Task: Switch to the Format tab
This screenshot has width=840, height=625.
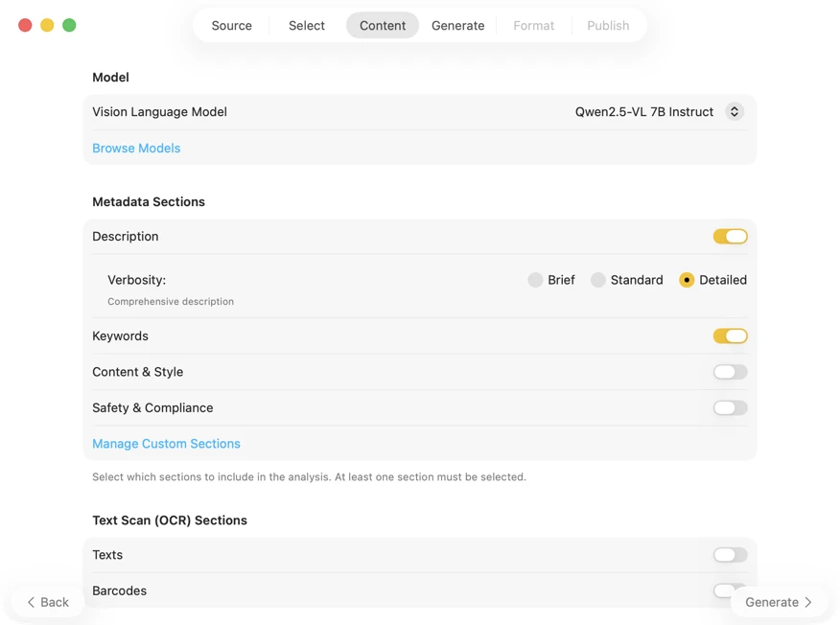Action: click(x=533, y=26)
